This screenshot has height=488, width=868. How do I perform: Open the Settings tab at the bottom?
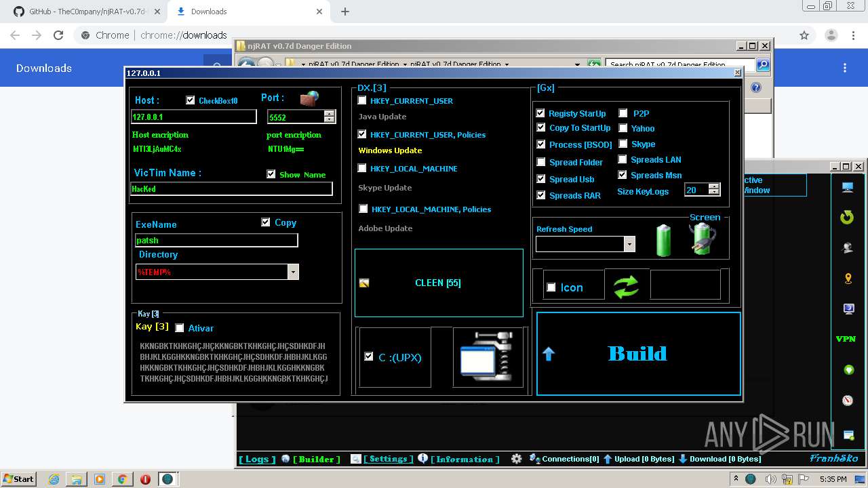pyautogui.click(x=388, y=459)
